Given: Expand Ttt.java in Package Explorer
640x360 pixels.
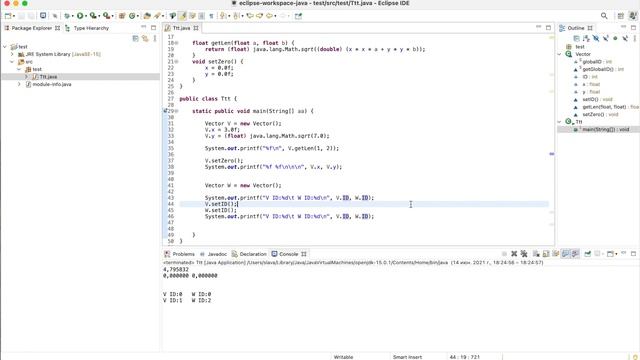Looking at the screenshot, I should click(26, 77).
